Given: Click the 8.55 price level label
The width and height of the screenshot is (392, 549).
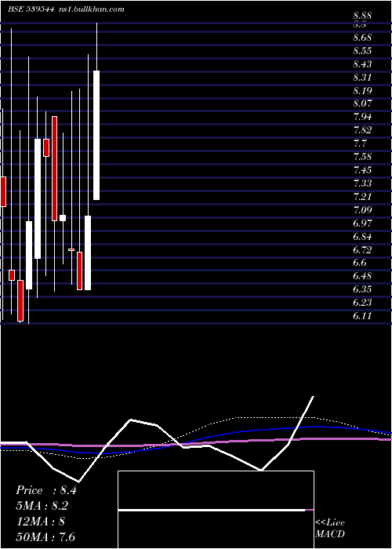Looking at the screenshot, I should [362, 51].
